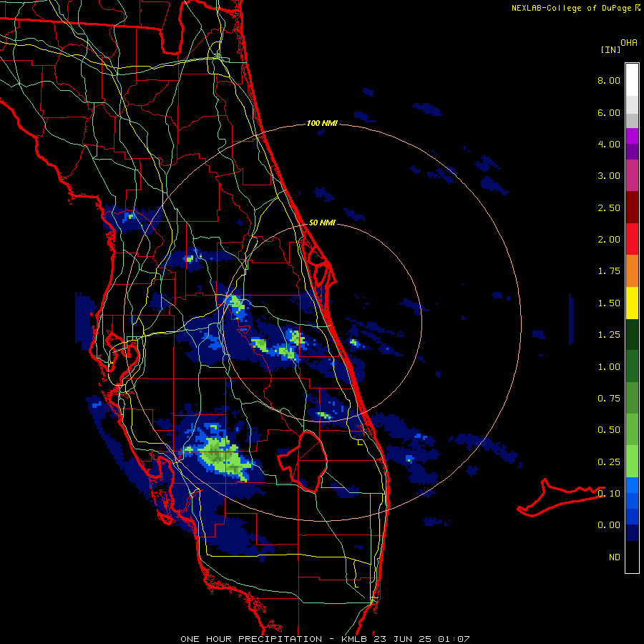
Task: Click the 4.00 legend value
Action: (x=609, y=144)
